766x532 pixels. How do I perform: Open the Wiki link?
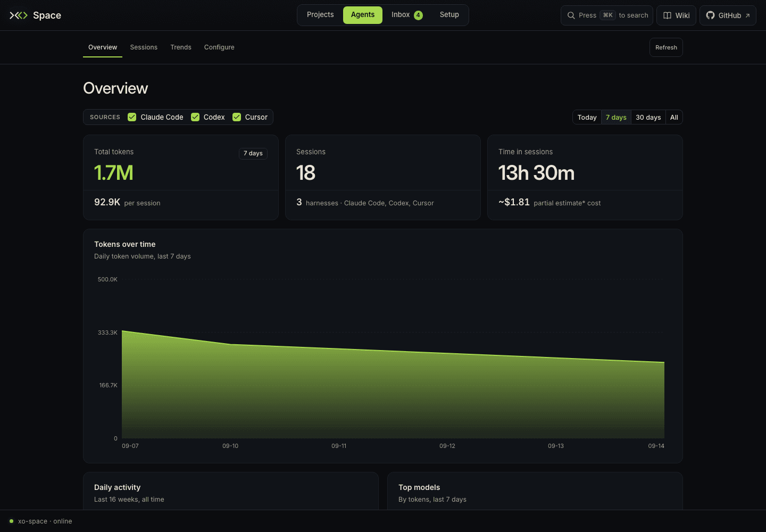pyautogui.click(x=676, y=15)
